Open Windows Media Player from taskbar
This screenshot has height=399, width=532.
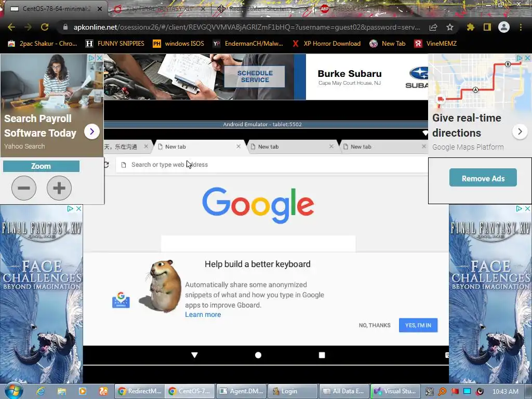[83, 391]
